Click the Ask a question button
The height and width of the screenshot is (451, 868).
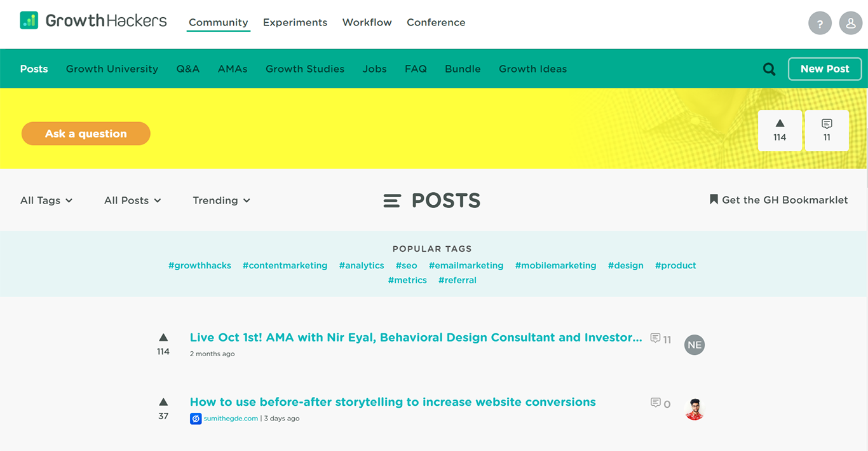tap(86, 134)
